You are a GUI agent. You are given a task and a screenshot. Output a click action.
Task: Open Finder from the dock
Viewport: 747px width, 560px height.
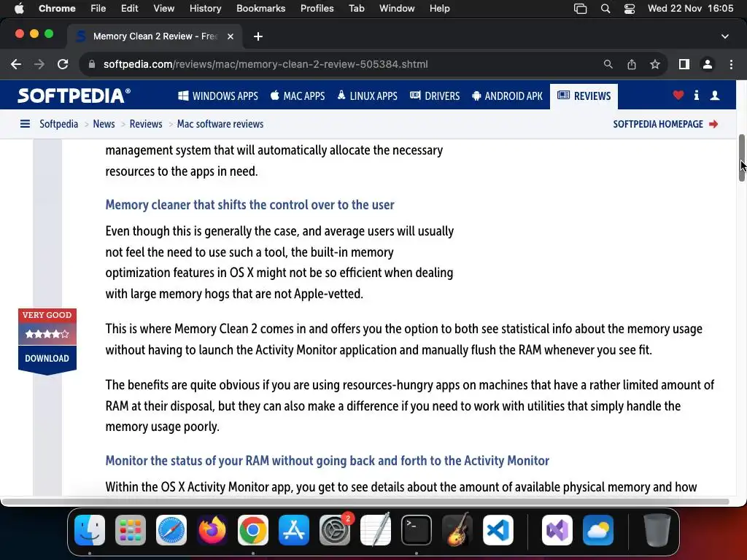pyautogui.click(x=90, y=530)
